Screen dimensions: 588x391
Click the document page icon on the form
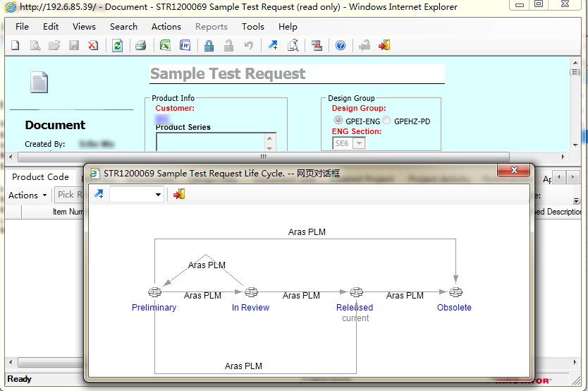39,82
